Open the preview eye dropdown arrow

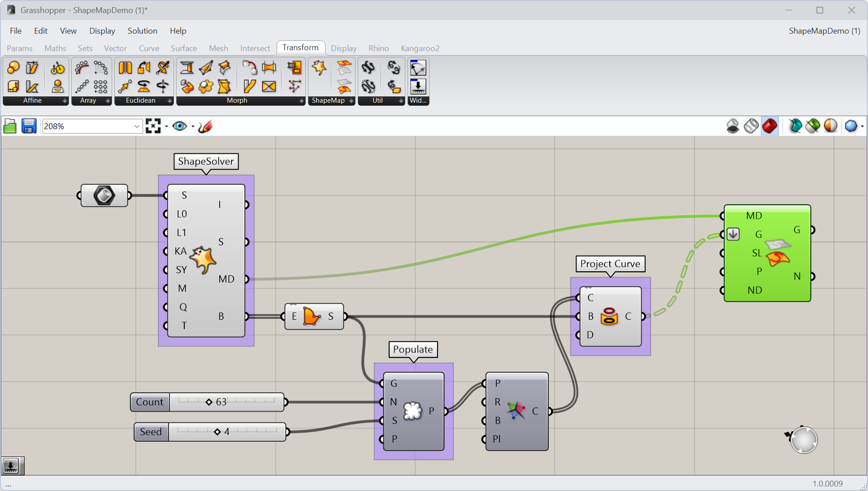coord(193,126)
